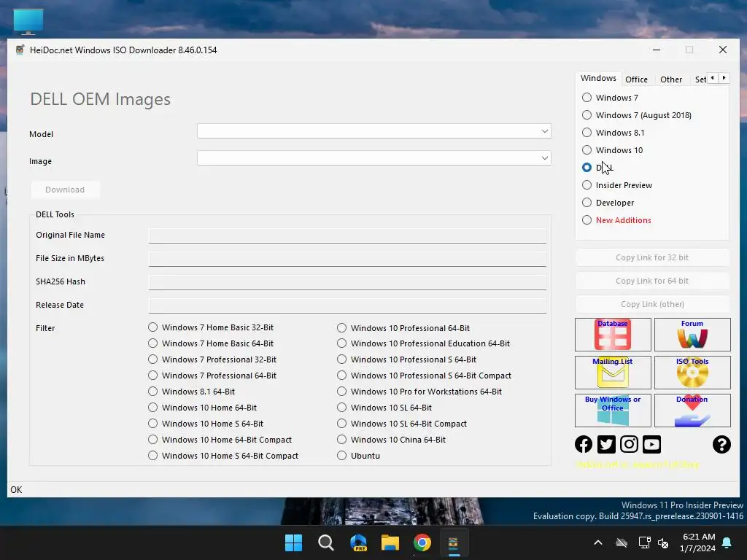Filter by Windows 8.1 64-Bit
Screen dimensions: 747x560
[x=192, y=392]
